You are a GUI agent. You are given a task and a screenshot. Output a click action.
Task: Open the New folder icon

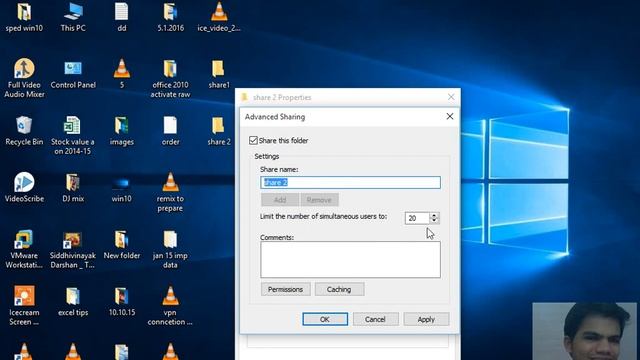pos(122,244)
